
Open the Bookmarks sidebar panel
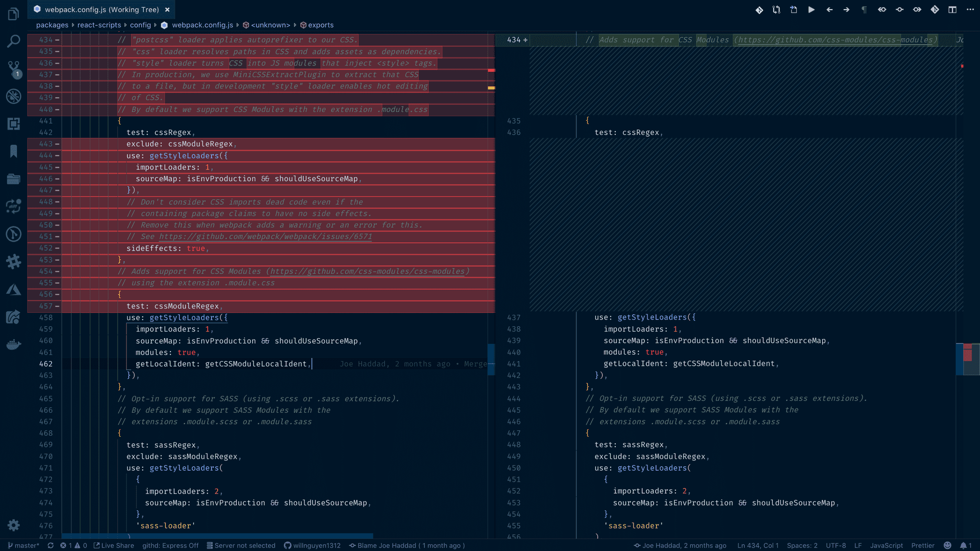(13, 151)
